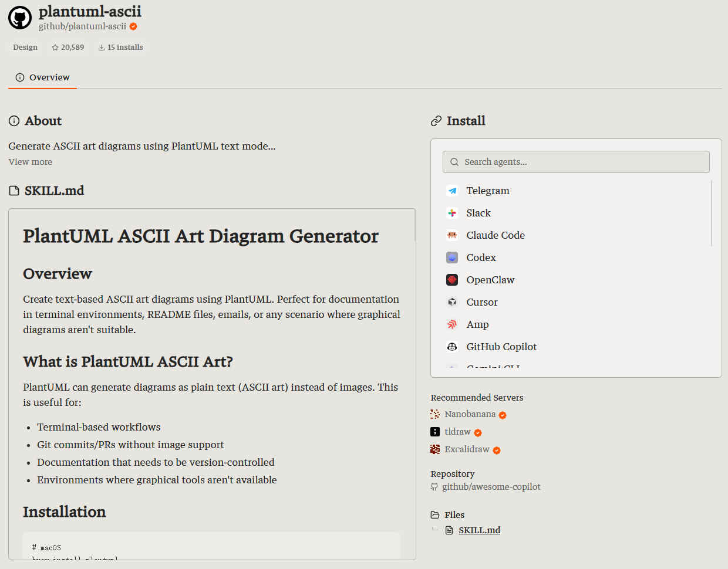Click the info icon beside About heading

pos(14,121)
